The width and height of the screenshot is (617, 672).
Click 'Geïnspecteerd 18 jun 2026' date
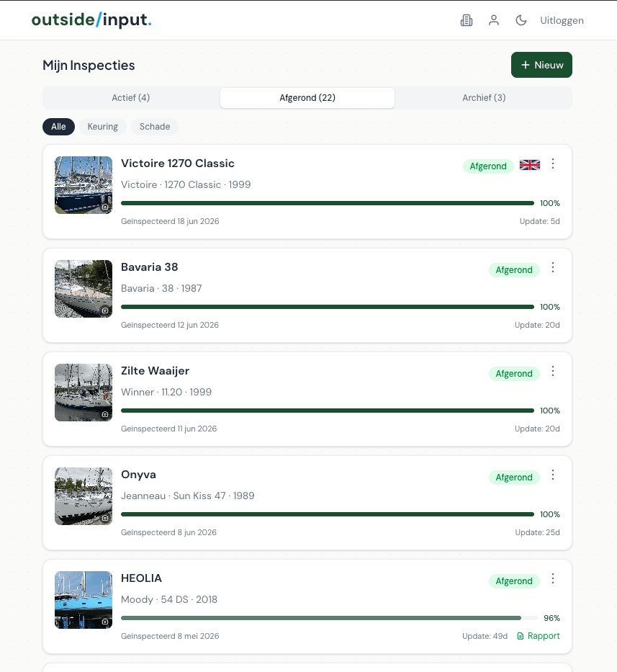point(170,221)
